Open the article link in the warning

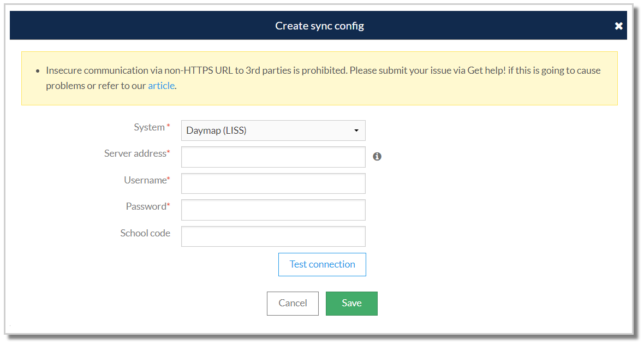pos(161,86)
